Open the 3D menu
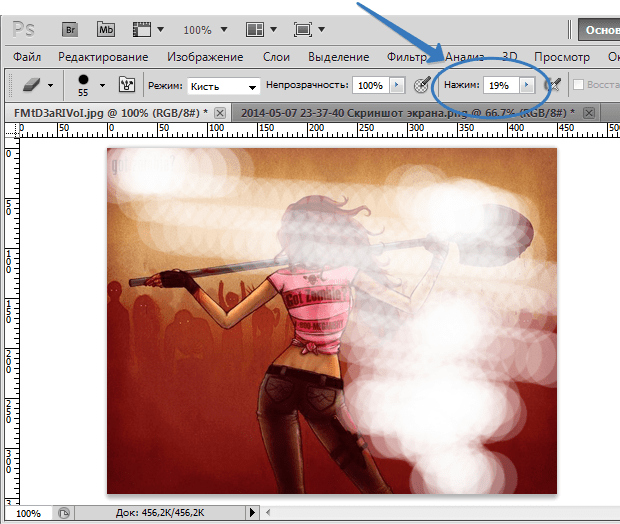This screenshot has height=524, width=620. point(509,57)
